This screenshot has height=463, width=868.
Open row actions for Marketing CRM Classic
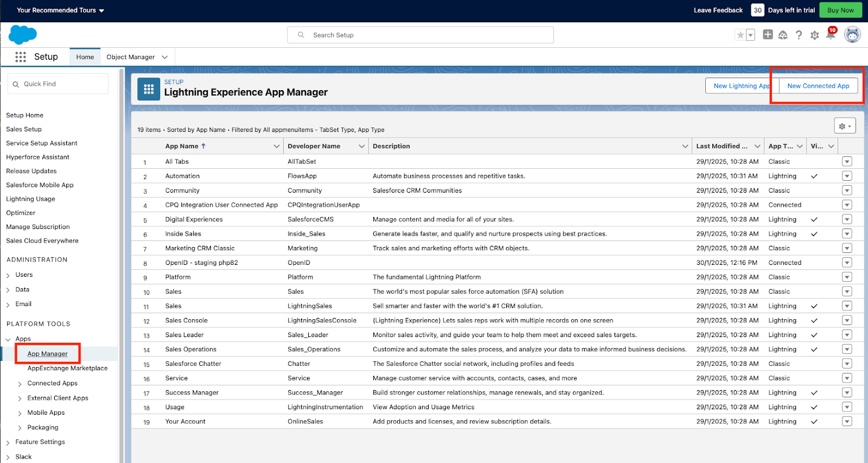point(847,248)
